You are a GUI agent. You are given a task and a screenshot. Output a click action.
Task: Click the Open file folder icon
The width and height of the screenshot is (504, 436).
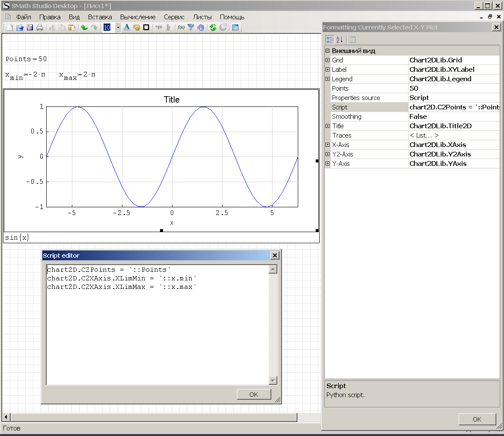20,27
